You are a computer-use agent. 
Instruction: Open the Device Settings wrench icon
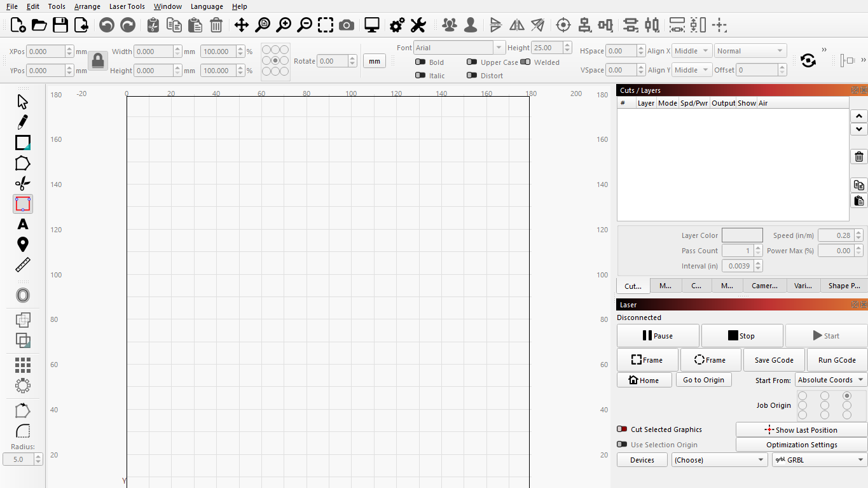click(x=418, y=25)
